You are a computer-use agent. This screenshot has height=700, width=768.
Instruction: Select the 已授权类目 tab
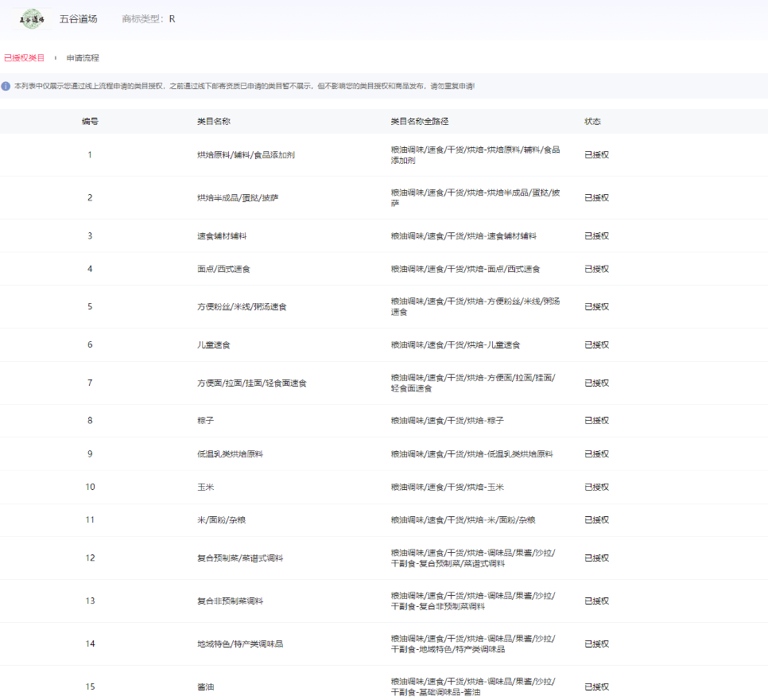(x=25, y=58)
